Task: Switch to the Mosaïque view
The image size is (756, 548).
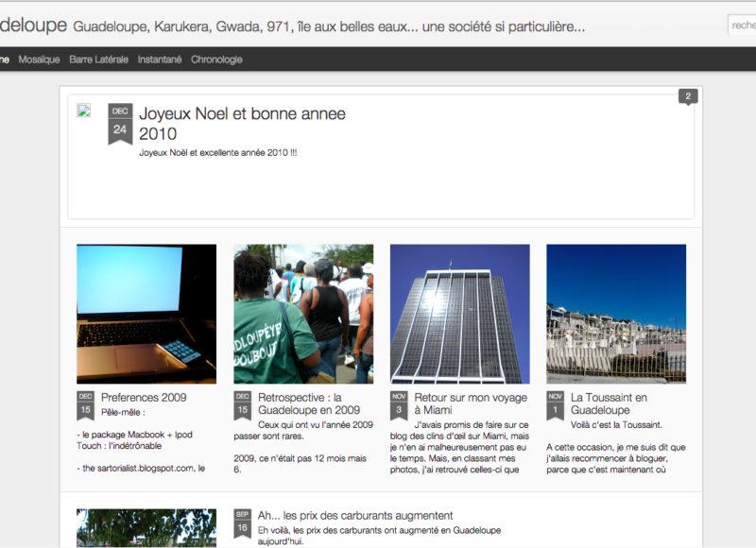Action: (x=39, y=60)
